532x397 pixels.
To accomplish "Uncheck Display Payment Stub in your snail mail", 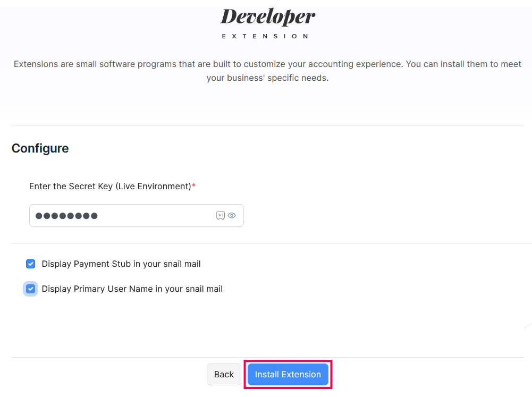I will (30, 264).
